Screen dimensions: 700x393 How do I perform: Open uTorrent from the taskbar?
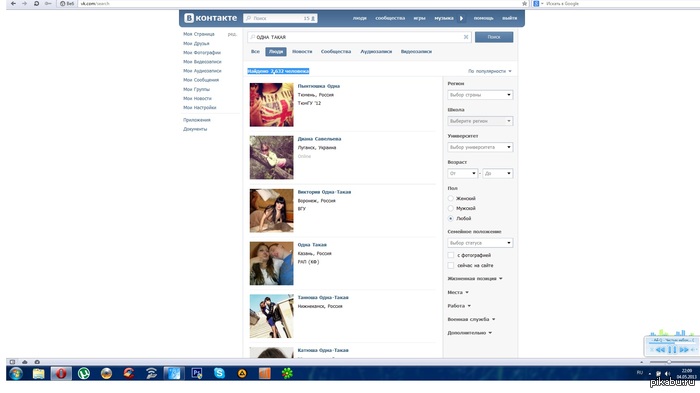(83, 373)
